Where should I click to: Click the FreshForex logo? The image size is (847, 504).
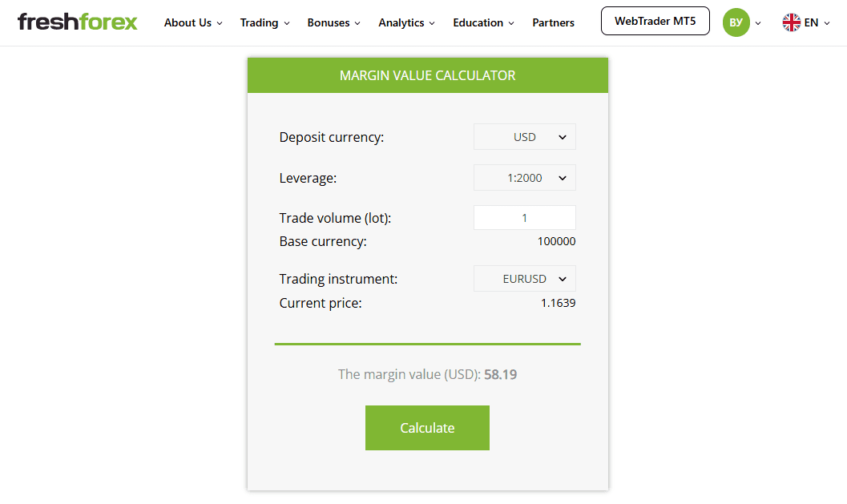click(77, 22)
